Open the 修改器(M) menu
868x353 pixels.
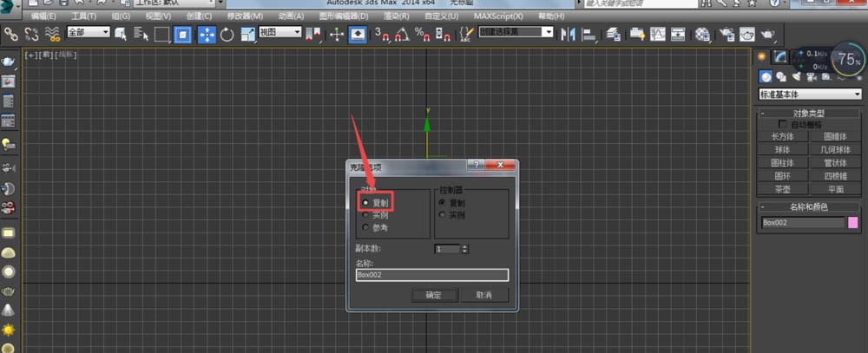tap(245, 16)
